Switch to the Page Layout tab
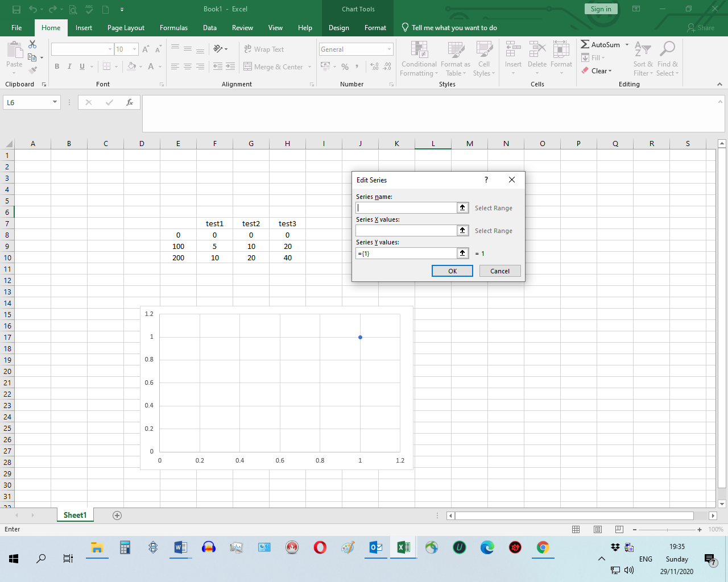Screen dimensions: 728x582 pyautogui.click(x=126, y=28)
